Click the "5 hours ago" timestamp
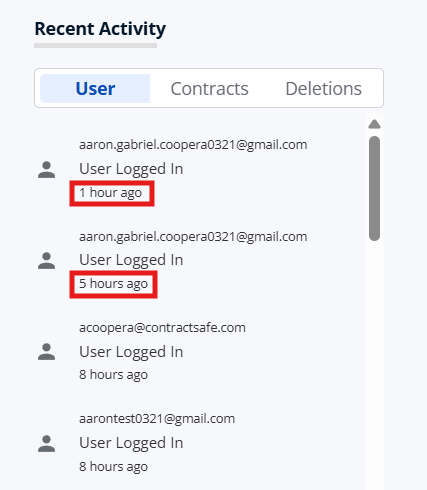 (113, 284)
